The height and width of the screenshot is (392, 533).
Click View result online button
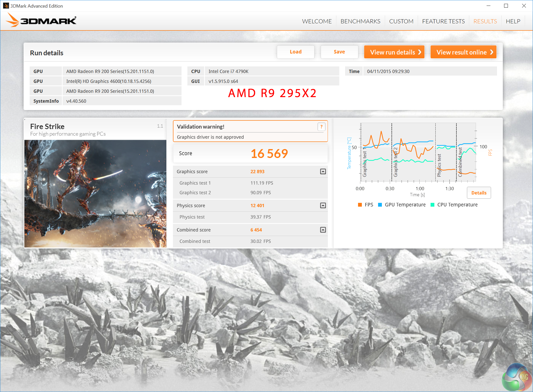tap(463, 52)
